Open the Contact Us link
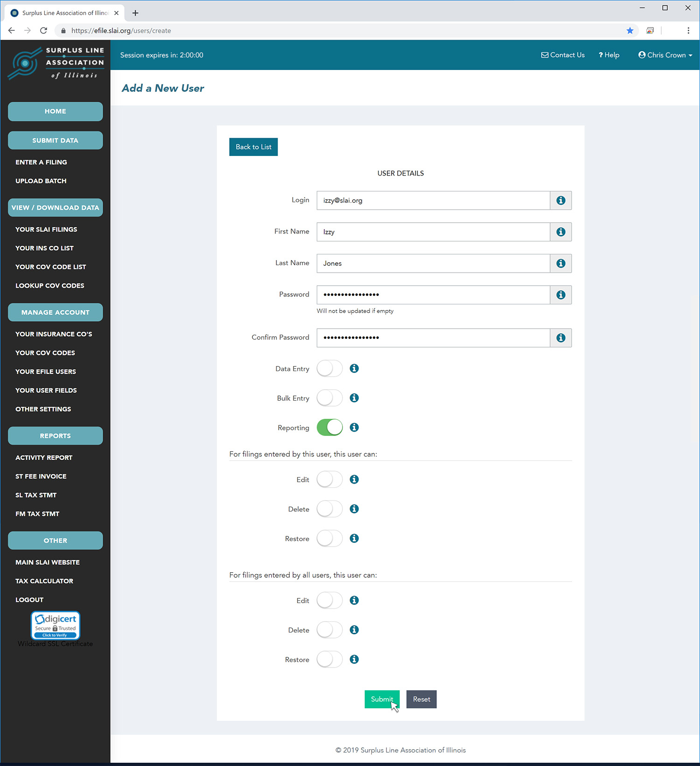The image size is (700, 766). 563,55
